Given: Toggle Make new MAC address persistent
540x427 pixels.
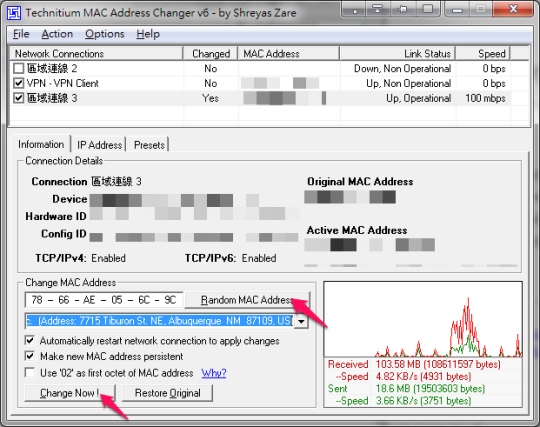Looking at the screenshot, I should pyautogui.click(x=30, y=356).
